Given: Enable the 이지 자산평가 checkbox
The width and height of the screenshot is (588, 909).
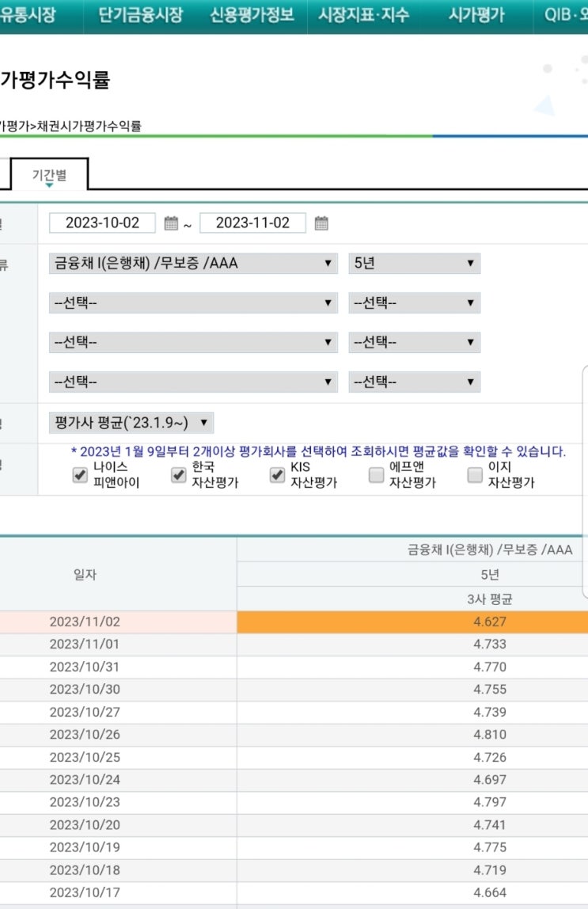Looking at the screenshot, I should coord(475,475).
